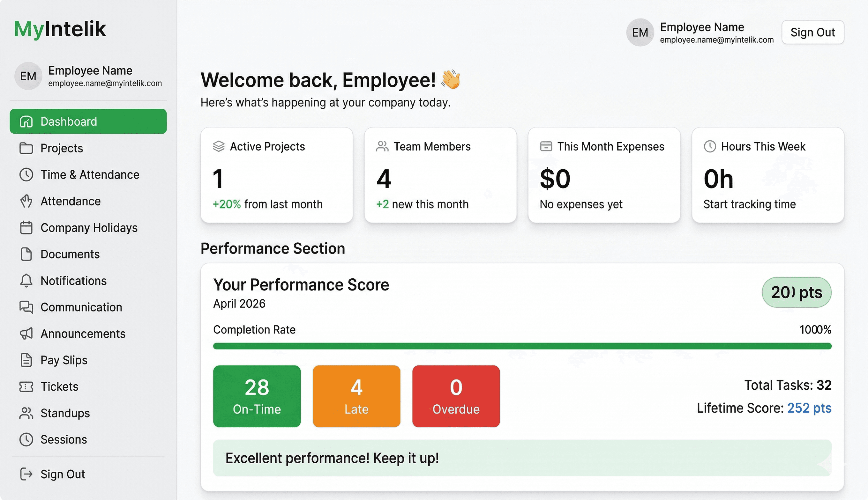
Task: Click the Sessions clock icon
Action: click(26, 439)
